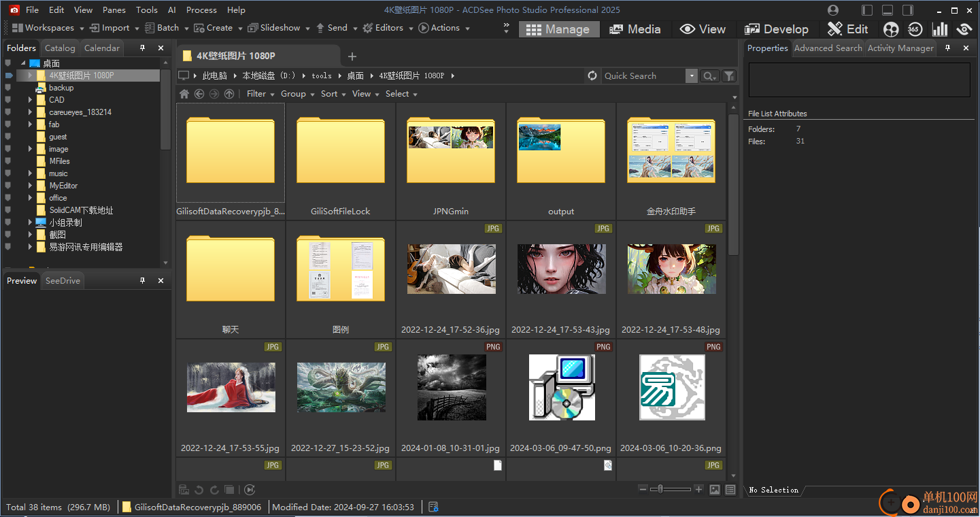Toggle the left panel layout icon
The height and width of the screenshot is (517, 980).
[x=867, y=10]
